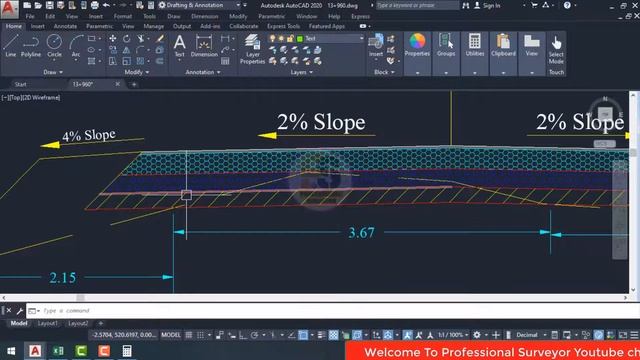640x360 pixels.
Task: Select the Trim tool in Modify panel
Action: point(141,38)
